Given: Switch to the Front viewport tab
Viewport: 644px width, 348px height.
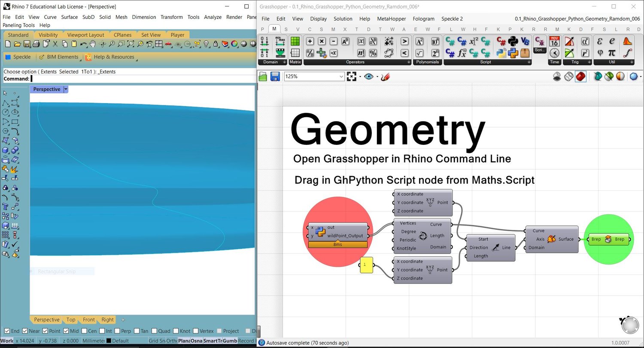Looking at the screenshot, I should [89, 320].
